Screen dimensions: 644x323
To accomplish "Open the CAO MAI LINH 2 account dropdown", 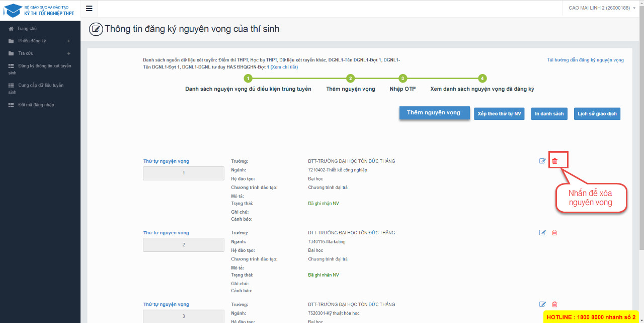I will click(602, 8).
